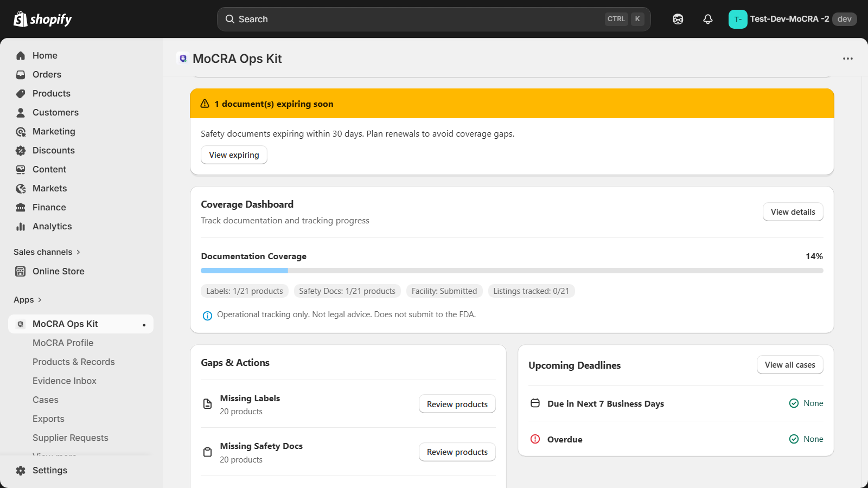Click Review products for Missing Safety Docs

pos(457,452)
